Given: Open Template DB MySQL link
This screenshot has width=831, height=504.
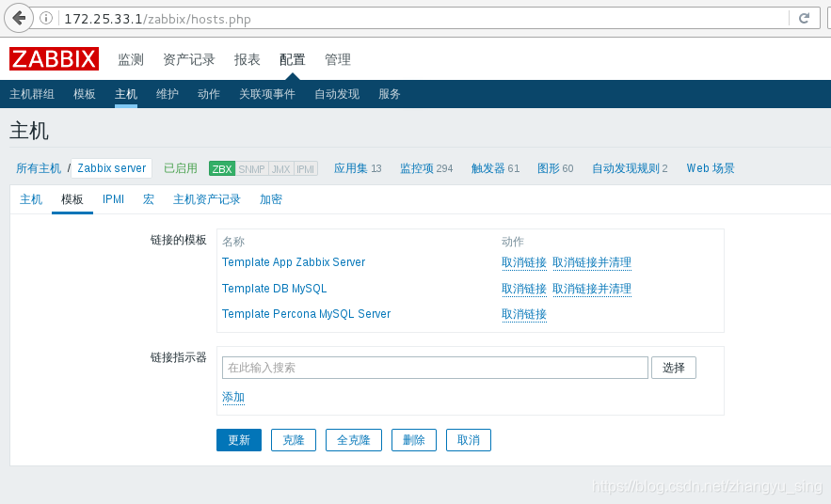Looking at the screenshot, I should tap(275, 289).
